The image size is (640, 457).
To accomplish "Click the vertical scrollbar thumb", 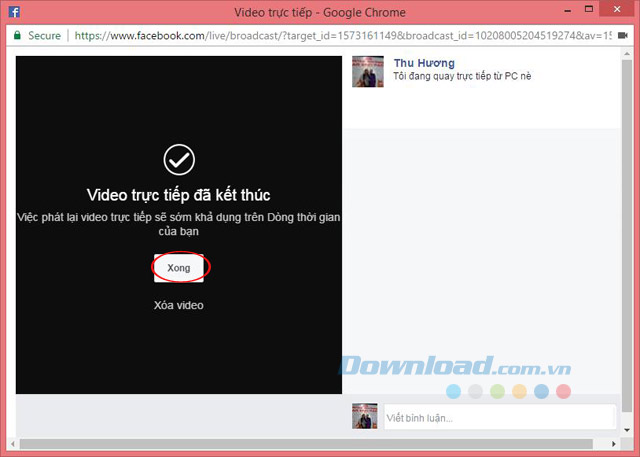I will pos(627,236).
